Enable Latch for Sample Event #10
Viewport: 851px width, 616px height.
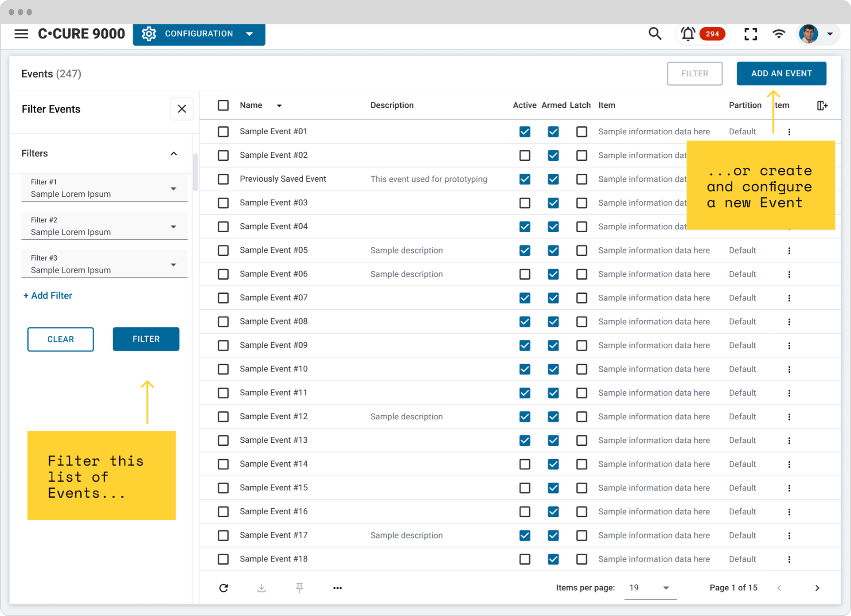582,369
